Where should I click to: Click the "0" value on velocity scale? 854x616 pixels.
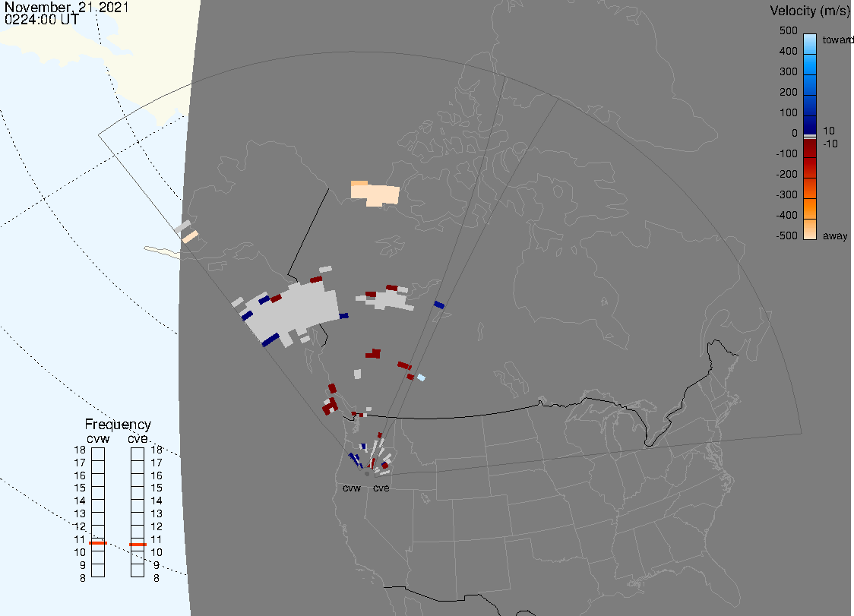point(794,134)
